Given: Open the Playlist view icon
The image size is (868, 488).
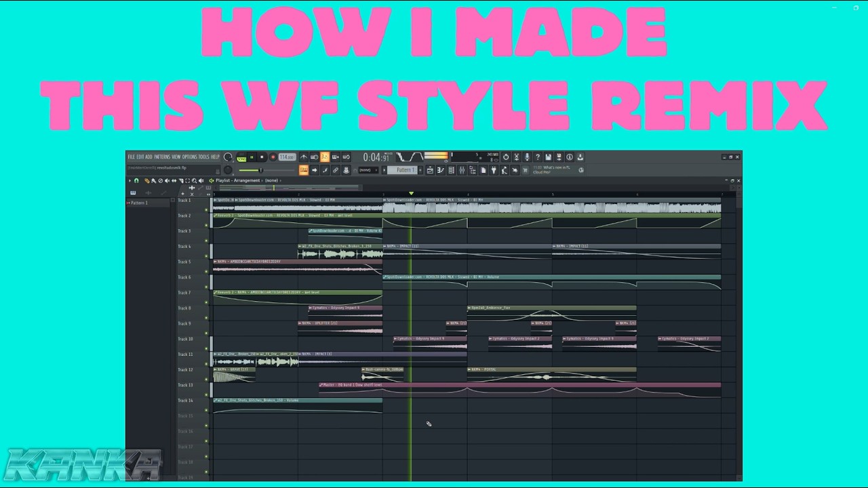Looking at the screenshot, I should pos(430,170).
